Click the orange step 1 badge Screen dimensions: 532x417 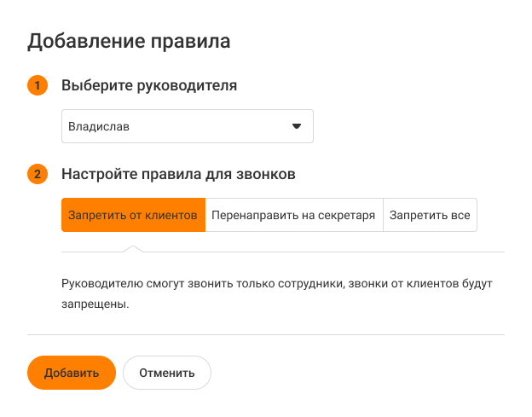tap(38, 85)
